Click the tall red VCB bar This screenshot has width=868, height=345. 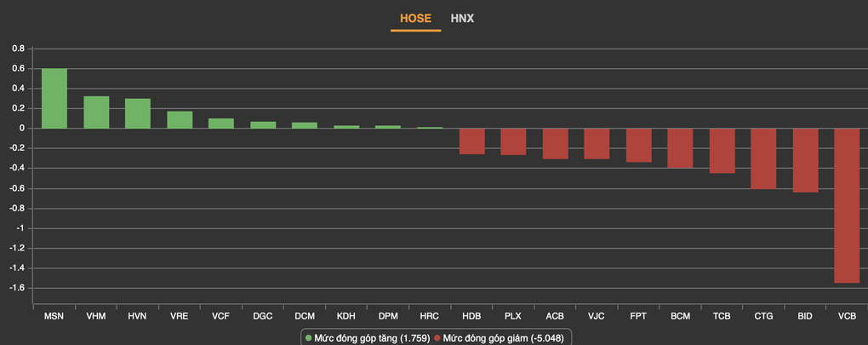click(847, 205)
